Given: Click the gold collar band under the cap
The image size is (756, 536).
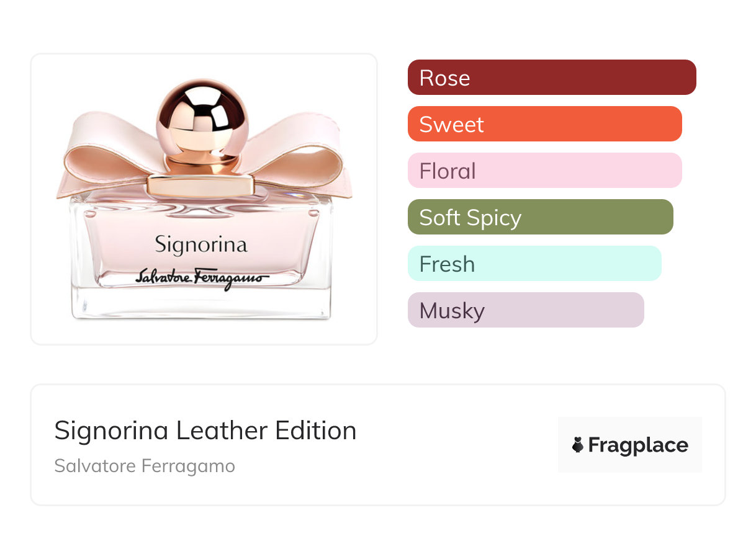Looking at the screenshot, I should pos(202,185).
